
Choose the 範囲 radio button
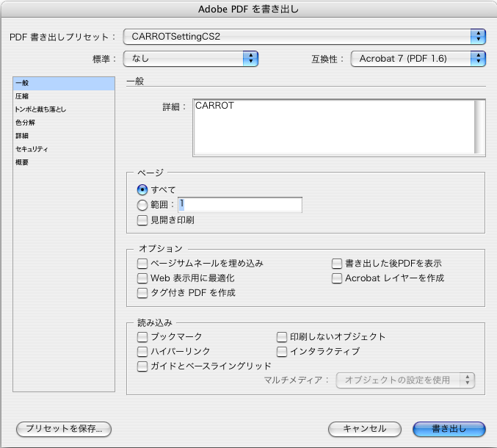[x=142, y=205]
